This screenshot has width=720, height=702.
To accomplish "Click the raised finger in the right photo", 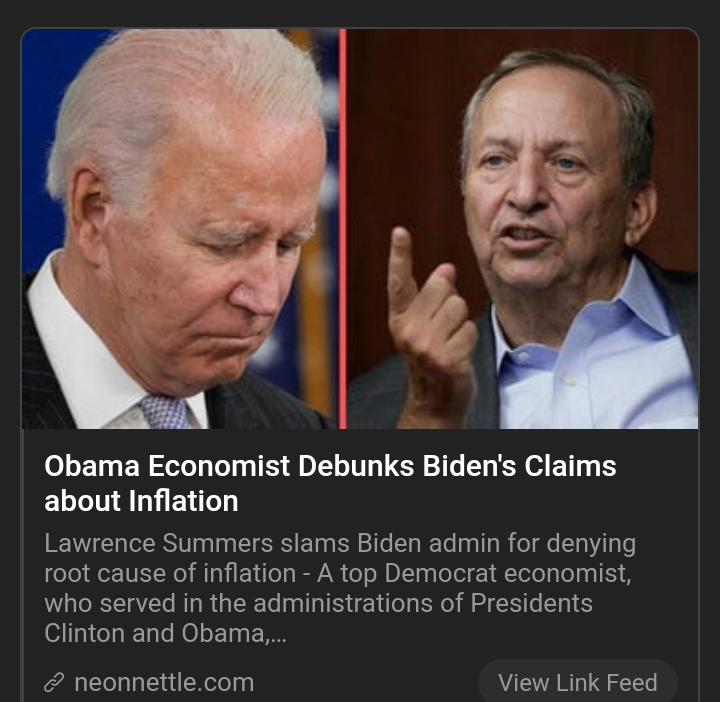I will (x=403, y=262).
